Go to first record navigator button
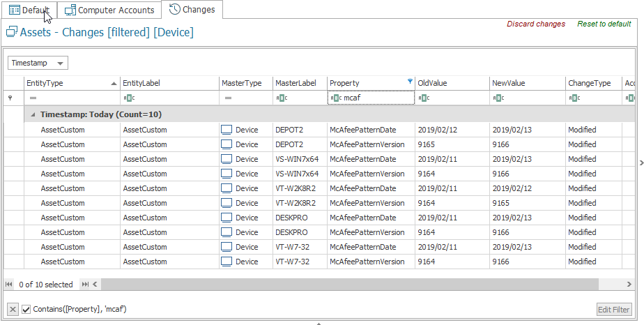This screenshot has width=644, height=325. 9,285
